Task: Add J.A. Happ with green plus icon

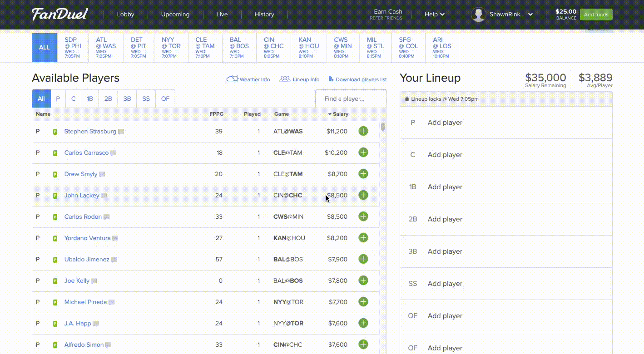Action: pyautogui.click(x=363, y=323)
